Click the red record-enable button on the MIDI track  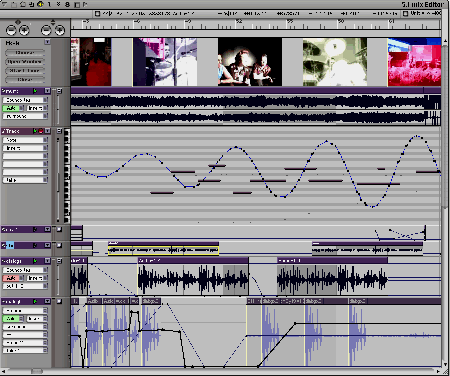pyautogui.click(x=41, y=131)
